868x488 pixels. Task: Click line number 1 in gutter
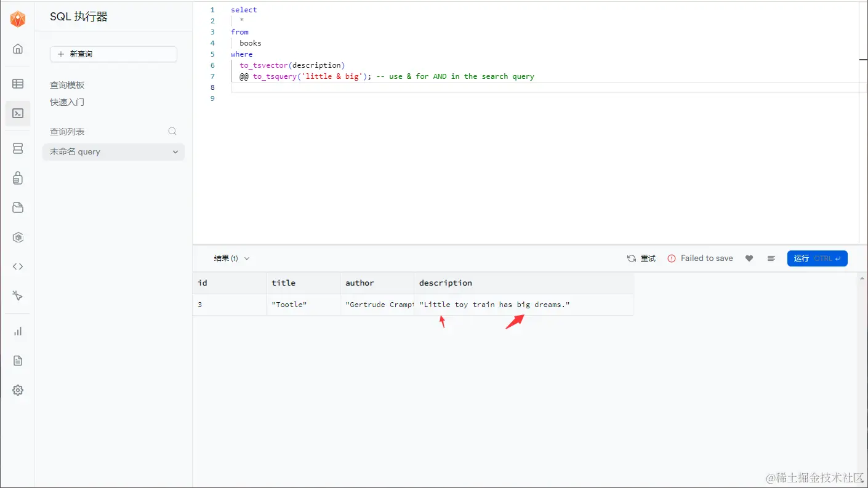[212, 10]
